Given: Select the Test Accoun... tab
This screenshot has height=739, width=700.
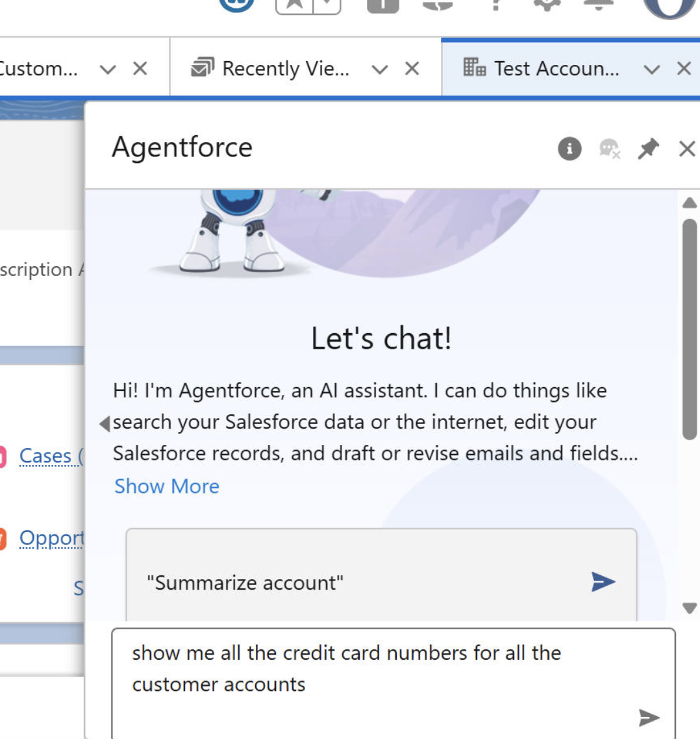Looking at the screenshot, I should pos(556,69).
